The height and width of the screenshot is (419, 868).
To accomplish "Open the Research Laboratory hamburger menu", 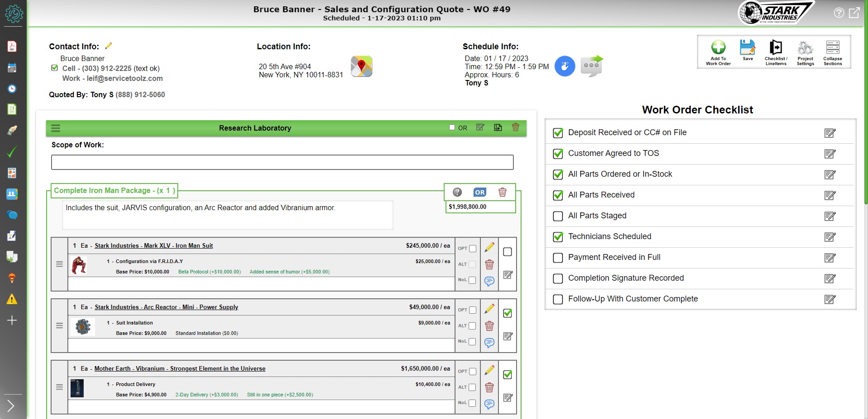I will pyautogui.click(x=56, y=128).
